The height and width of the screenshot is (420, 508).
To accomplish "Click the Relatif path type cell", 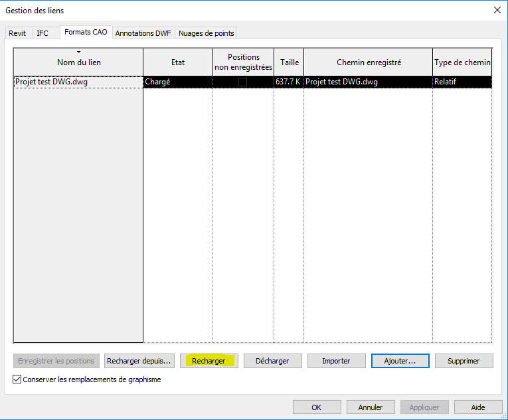I will click(462, 82).
